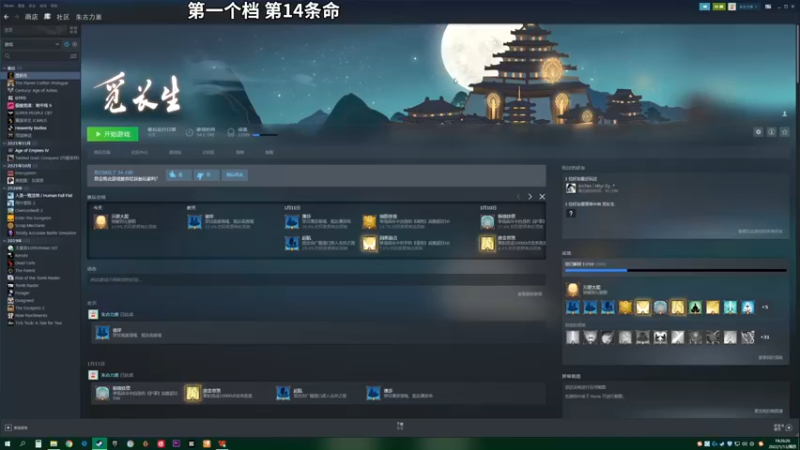Viewport: 800px width, 450px height.
Task: Show next page of post-game summary
Action: 530,196
